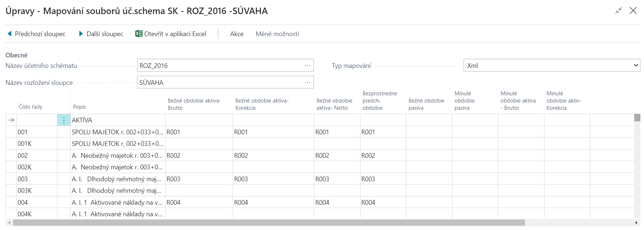The image size is (644, 230).
Task: Click the Excel icon in toolbar
Action: 139,34
